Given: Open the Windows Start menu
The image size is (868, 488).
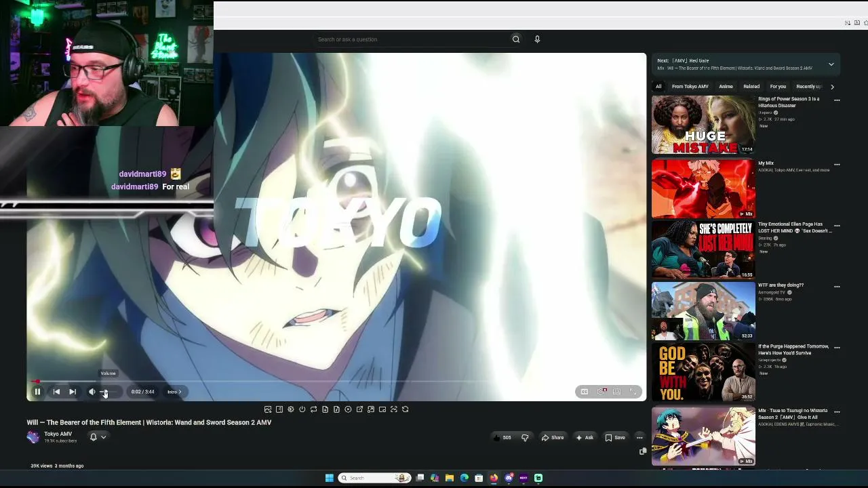Looking at the screenshot, I should click(x=329, y=478).
